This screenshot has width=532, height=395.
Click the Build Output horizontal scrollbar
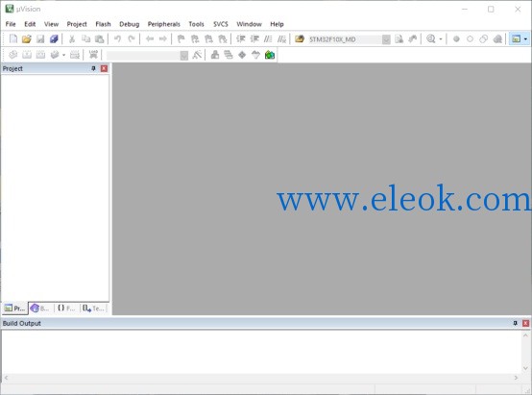[260, 378]
